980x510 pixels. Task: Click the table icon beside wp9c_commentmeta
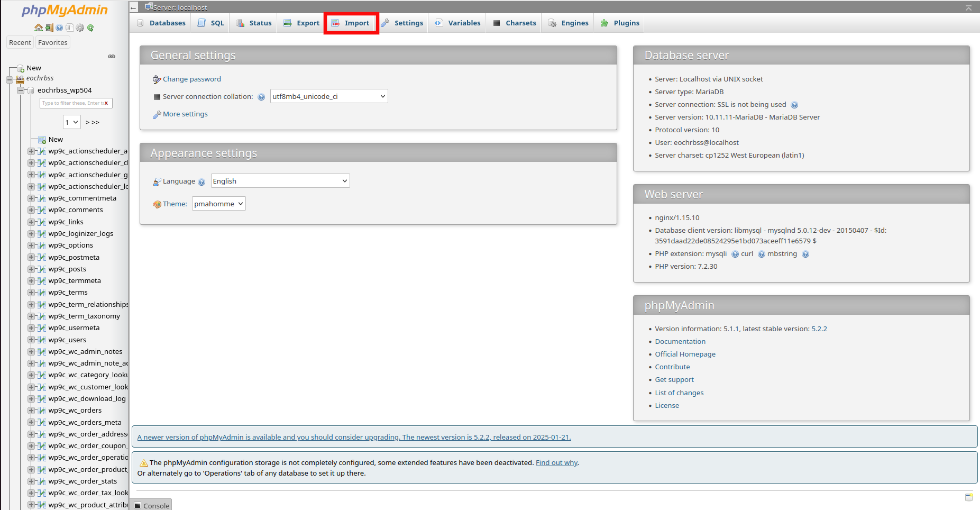[42, 198]
